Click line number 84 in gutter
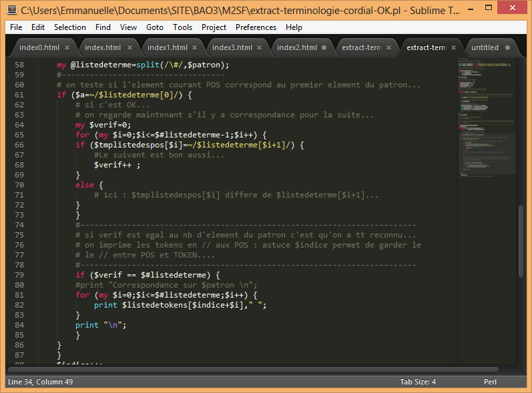The image size is (532, 393). pyautogui.click(x=19, y=325)
